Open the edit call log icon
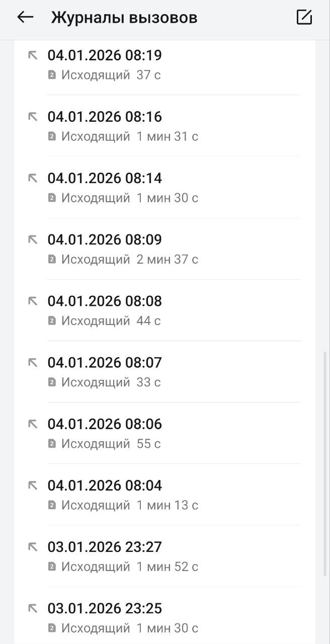 pos(304,17)
